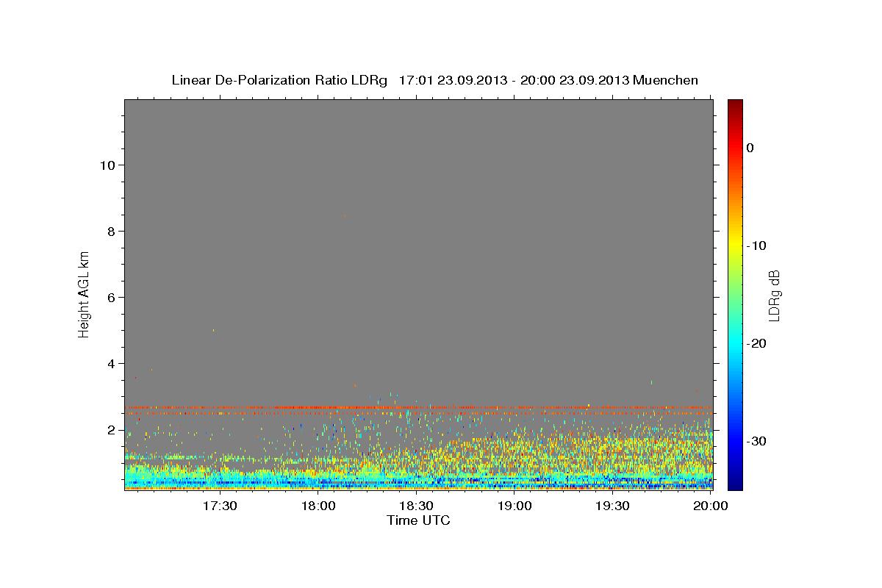Screen dimensions: 882x588
Task: Click the dark red top of colorbar
Action: (735, 107)
